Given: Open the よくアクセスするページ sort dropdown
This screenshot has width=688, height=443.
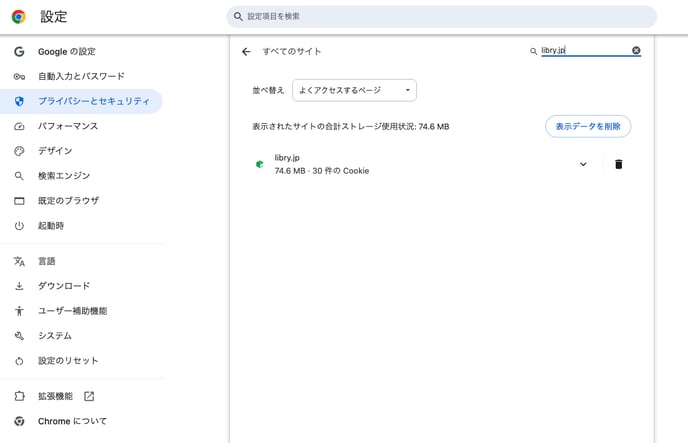Looking at the screenshot, I should pos(355,90).
